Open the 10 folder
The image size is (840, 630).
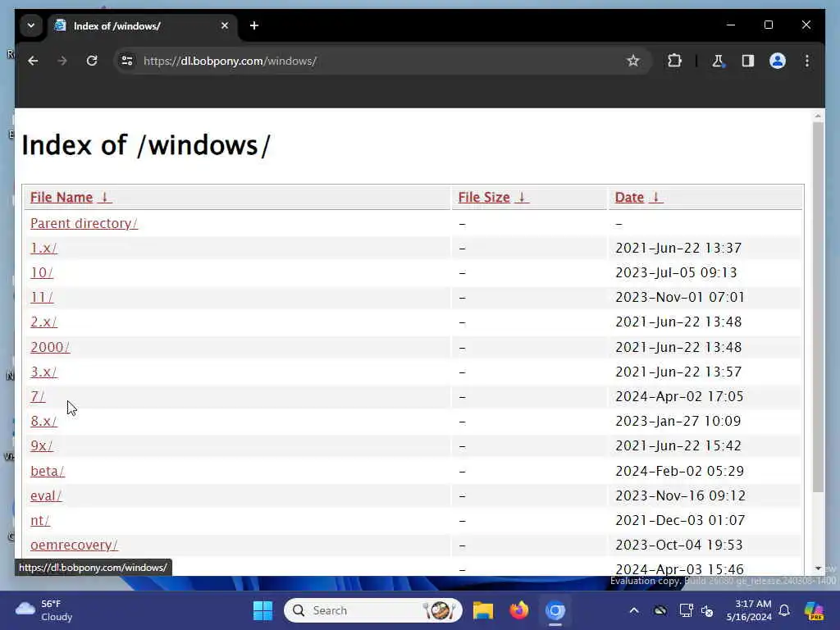(42, 272)
